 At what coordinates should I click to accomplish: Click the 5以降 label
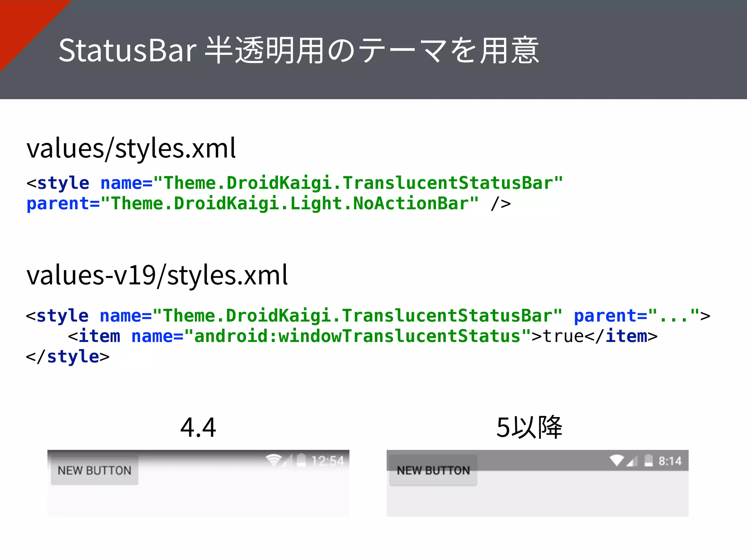click(529, 427)
